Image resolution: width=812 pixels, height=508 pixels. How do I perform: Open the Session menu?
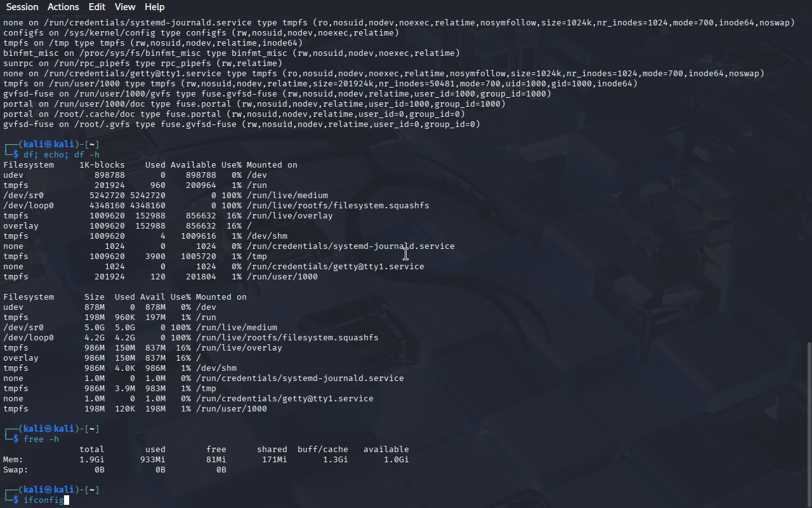point(22,7)
